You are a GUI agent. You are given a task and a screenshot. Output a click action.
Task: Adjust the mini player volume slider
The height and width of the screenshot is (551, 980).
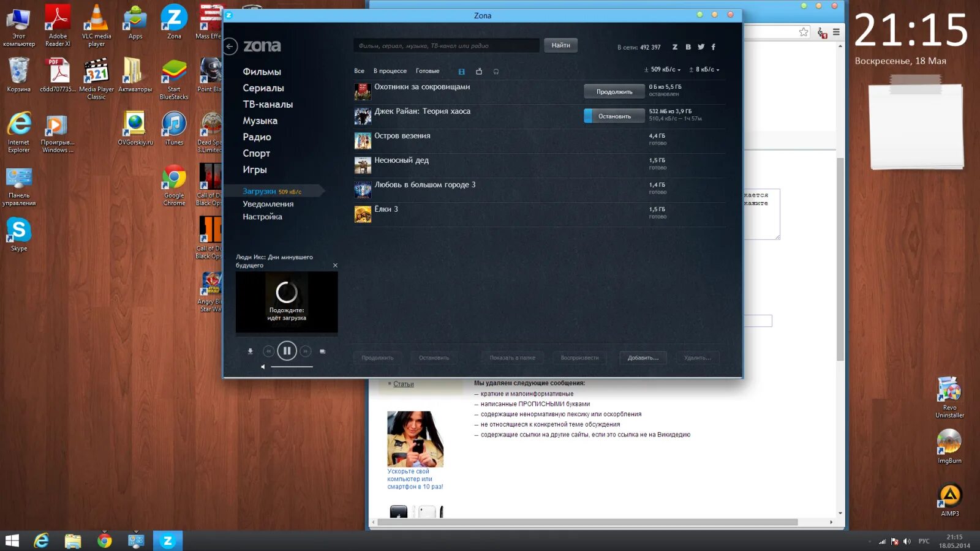point(292,367)
